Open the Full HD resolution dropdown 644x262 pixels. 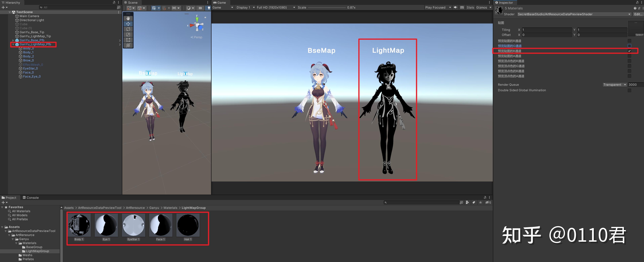pos(276,8)
